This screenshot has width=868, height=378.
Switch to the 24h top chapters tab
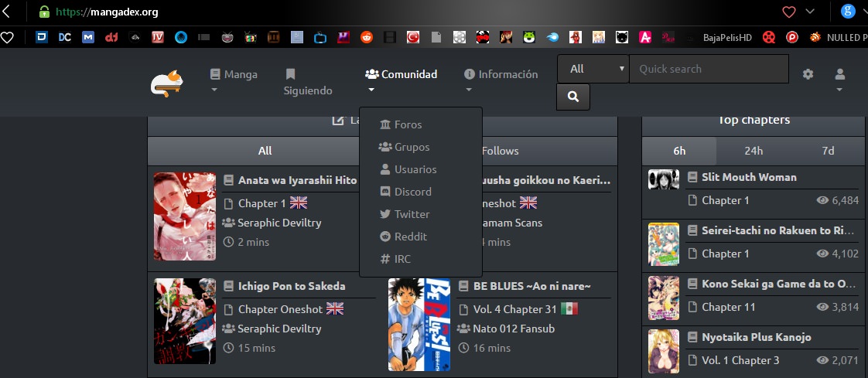click(754, 151)
